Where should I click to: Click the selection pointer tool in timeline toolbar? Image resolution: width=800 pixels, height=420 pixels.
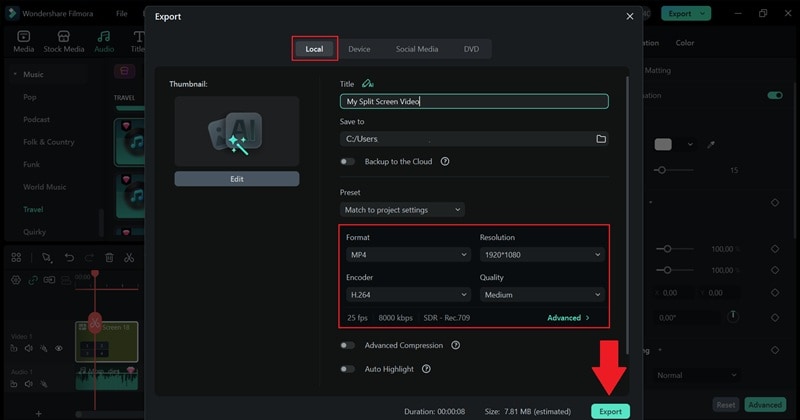pyautogui.click(x=47, y=258)
